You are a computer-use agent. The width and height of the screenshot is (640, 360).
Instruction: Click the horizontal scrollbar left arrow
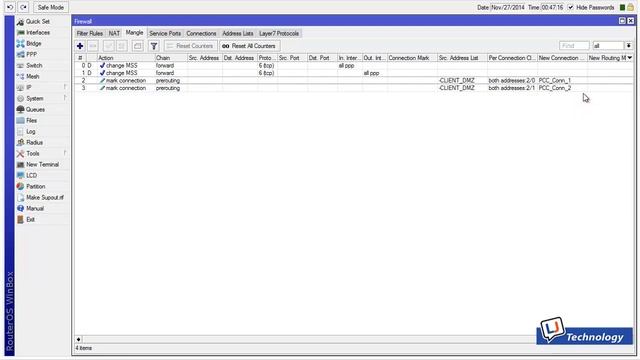(x=78, y=339)
